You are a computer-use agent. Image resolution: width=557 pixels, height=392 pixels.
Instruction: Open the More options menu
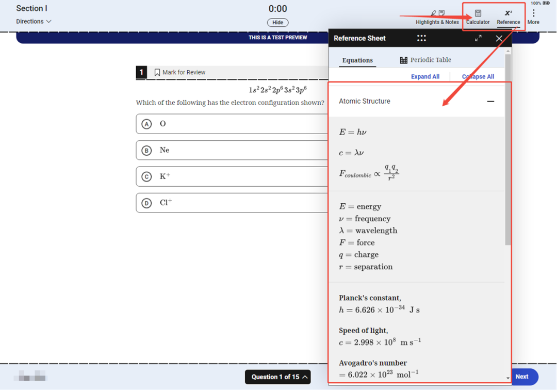click(x=533, y=17)
